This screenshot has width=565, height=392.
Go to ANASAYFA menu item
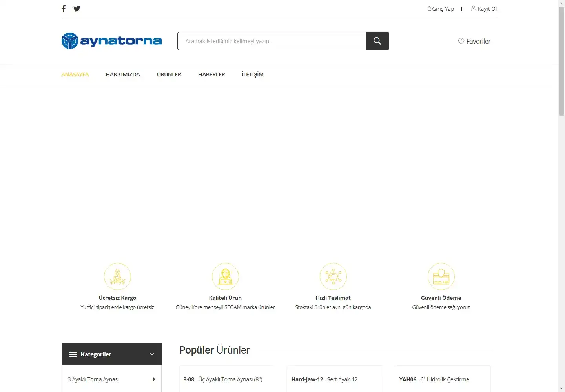(x=75, y=74)
